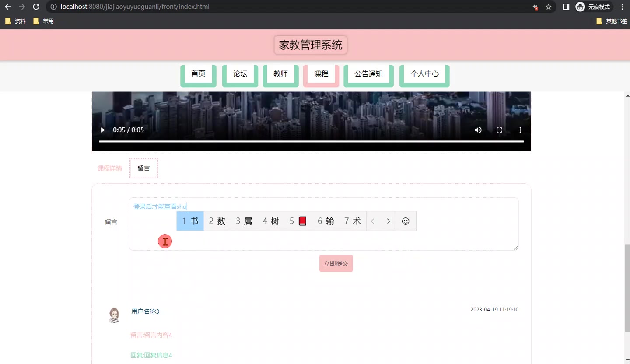Enter video fullscreen mode
Image resolution: width=630 pixels, height=364 pixels.
click(499, 130)
